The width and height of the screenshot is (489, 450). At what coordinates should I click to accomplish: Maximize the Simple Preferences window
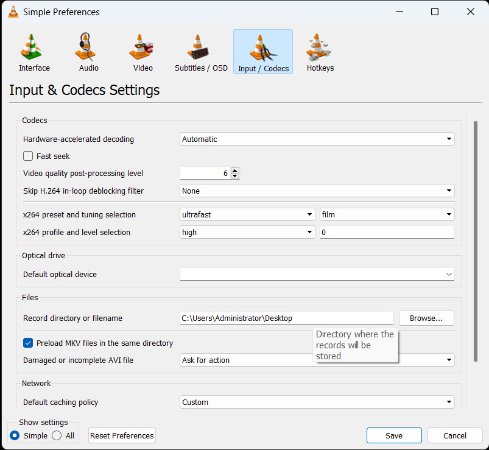[435, 12]
